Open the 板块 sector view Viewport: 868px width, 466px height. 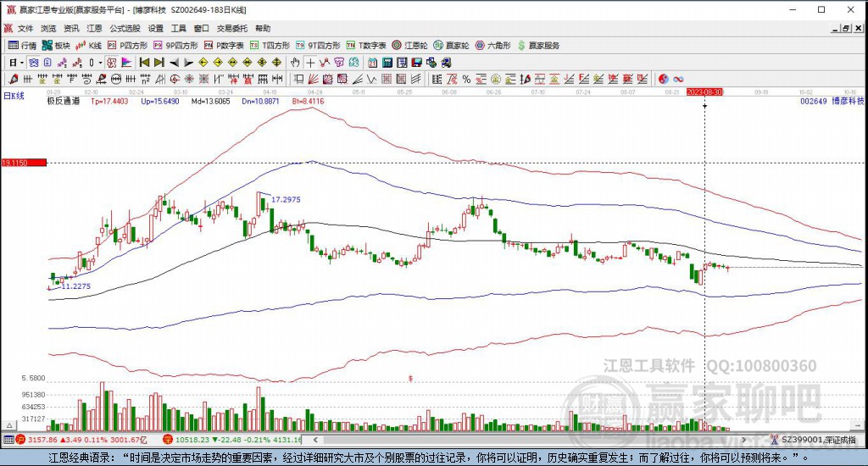point(56,46)
